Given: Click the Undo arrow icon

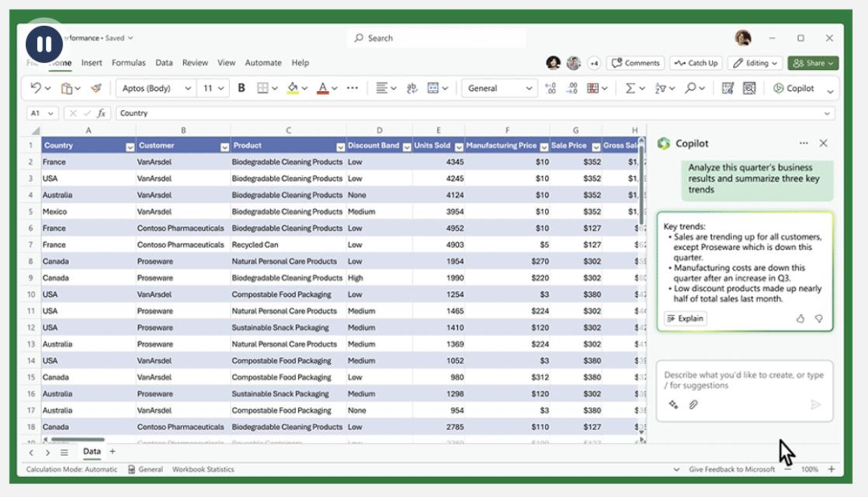Looking at the screenshot, I should [x=36, y=88].
